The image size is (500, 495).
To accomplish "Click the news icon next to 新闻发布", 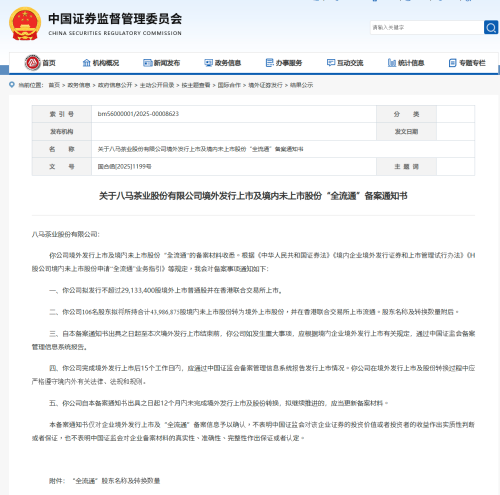I will coord(147,63).
